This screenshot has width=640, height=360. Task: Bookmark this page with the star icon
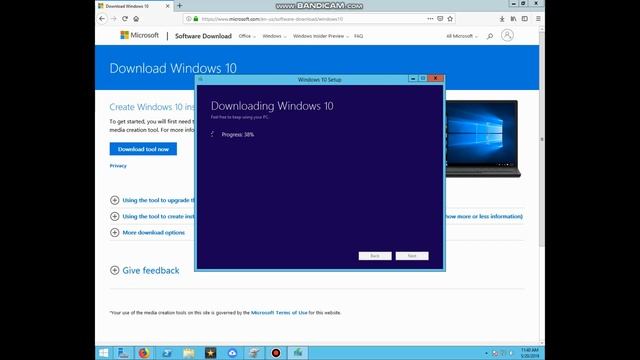[x=450, y=19]
